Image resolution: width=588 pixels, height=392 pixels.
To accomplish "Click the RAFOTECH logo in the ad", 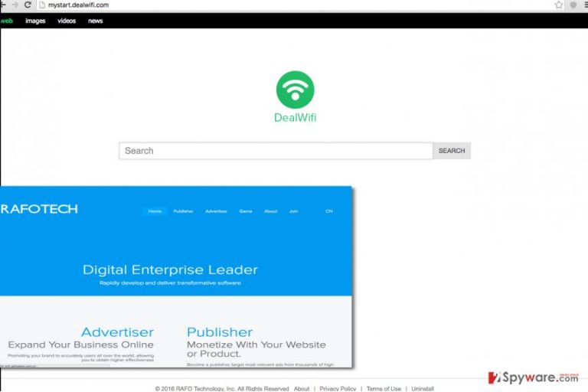I will click(39, 209).
